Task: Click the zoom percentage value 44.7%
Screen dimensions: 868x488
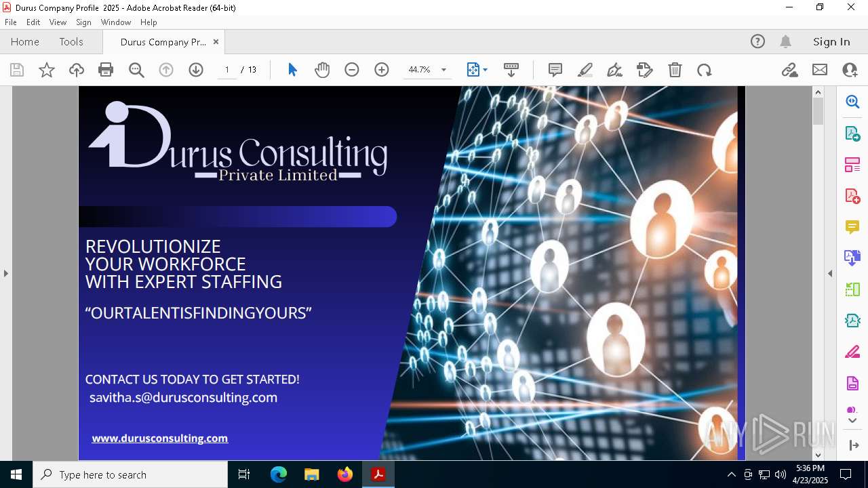Action: 419,70
